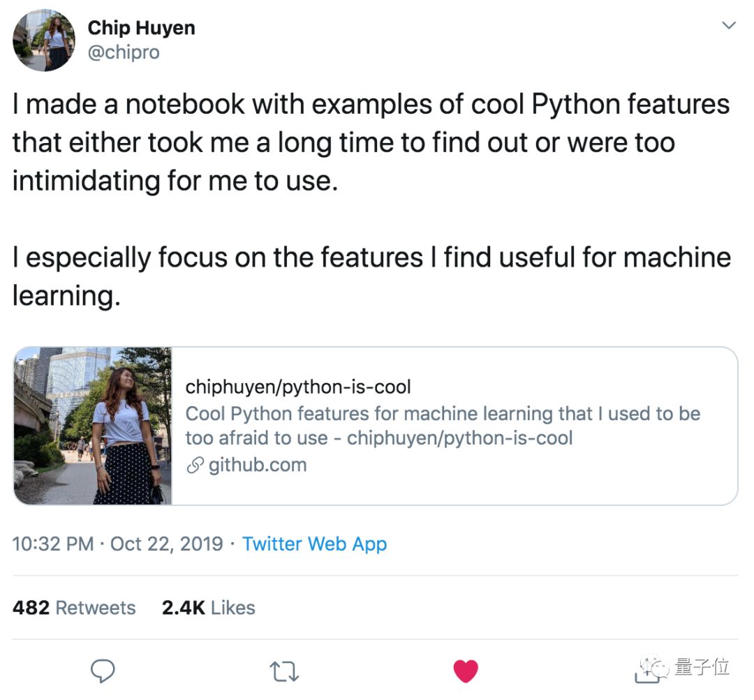Open the Twitter Web App source link

(314, 544)
